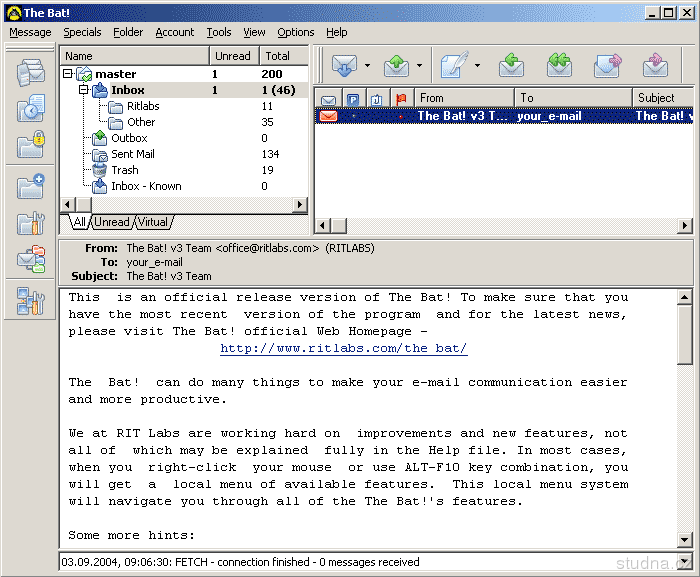The image size is (700, 577).
Task: Collapse the Inbox folder tree node
Action: pyautogui.click(x=83, y=90)
